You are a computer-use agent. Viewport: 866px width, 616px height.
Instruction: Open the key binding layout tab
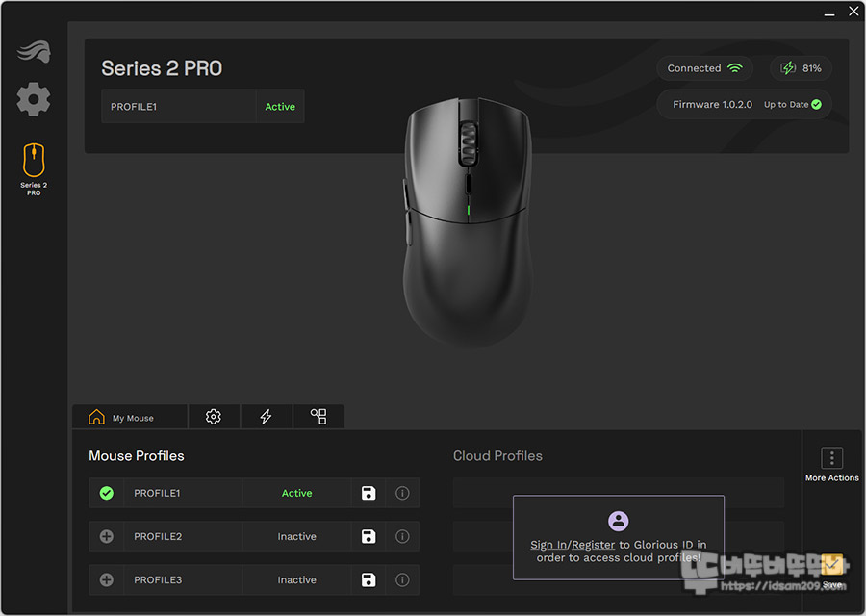click(318, 417)
